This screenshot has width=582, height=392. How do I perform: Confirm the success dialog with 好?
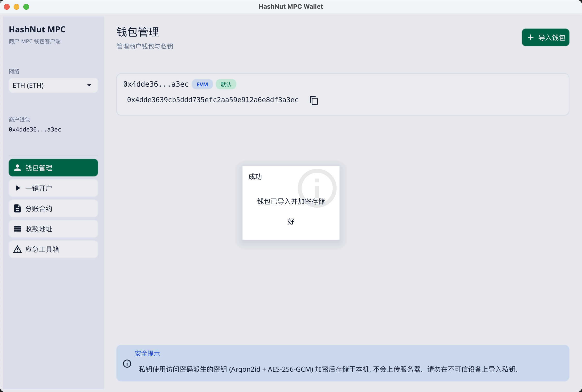[291, 221]
